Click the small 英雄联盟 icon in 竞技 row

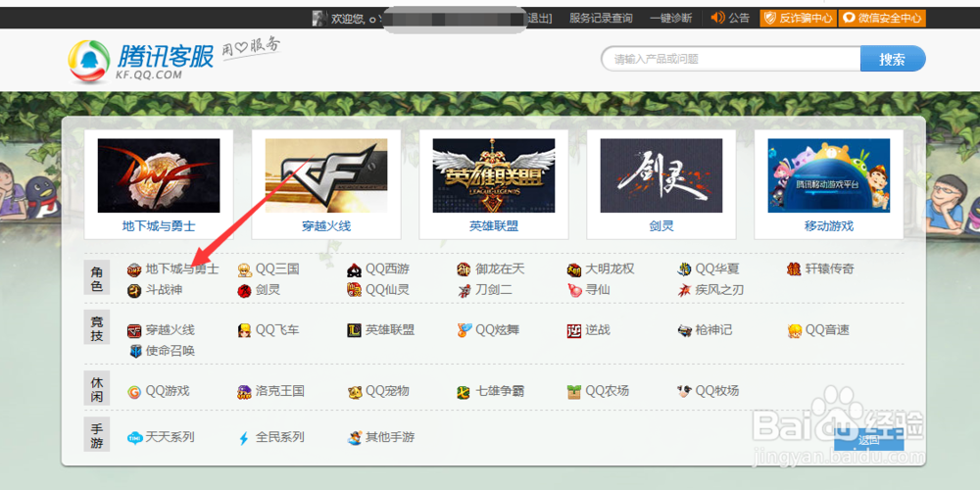355,330
